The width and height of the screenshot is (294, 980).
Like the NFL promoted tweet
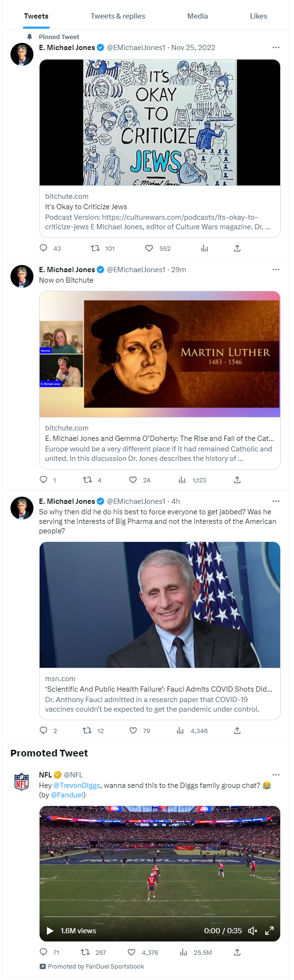click(132, 952)
